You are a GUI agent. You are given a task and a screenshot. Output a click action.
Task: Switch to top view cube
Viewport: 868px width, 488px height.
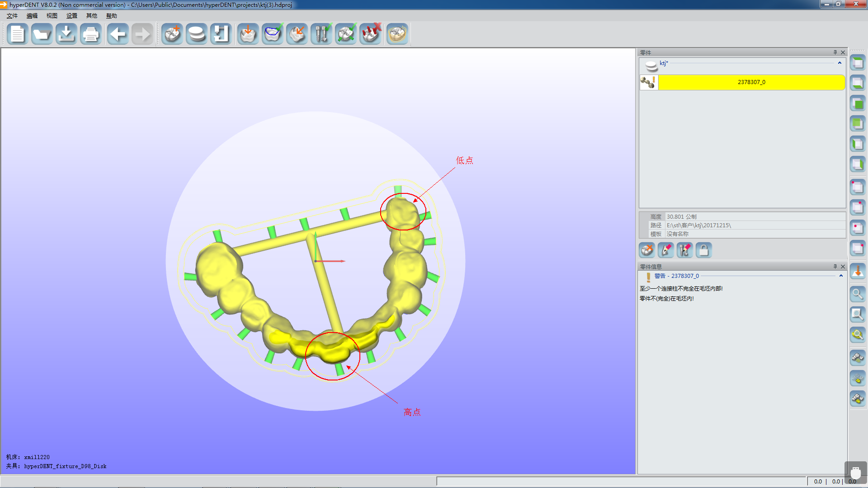click(858, 63)
